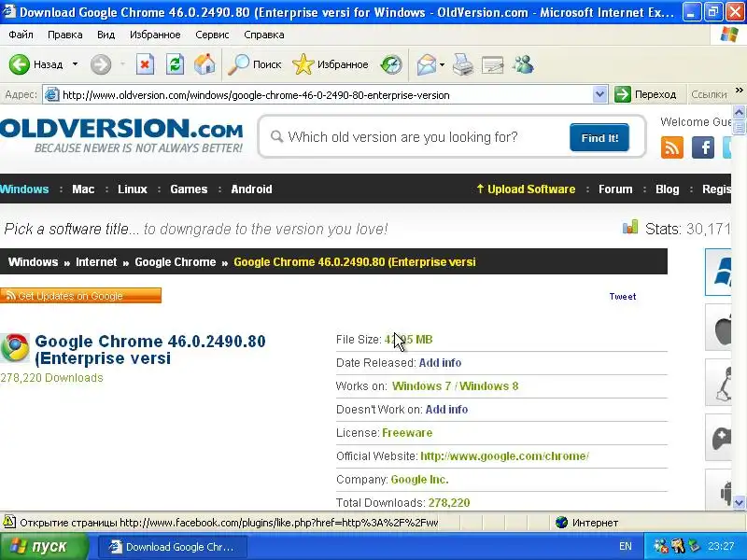Viewport: 747px width, 560px height.
Task: Click the vertical scrollbar down arrow
Action: (739, 502)
